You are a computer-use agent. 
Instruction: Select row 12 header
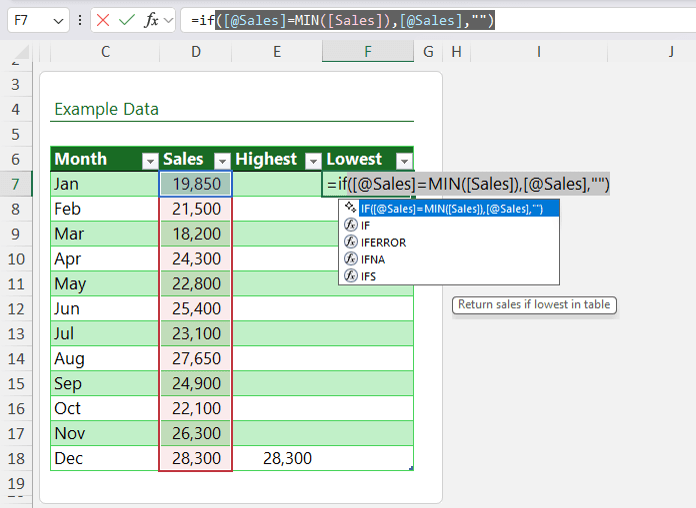click(x=16, y=309)
